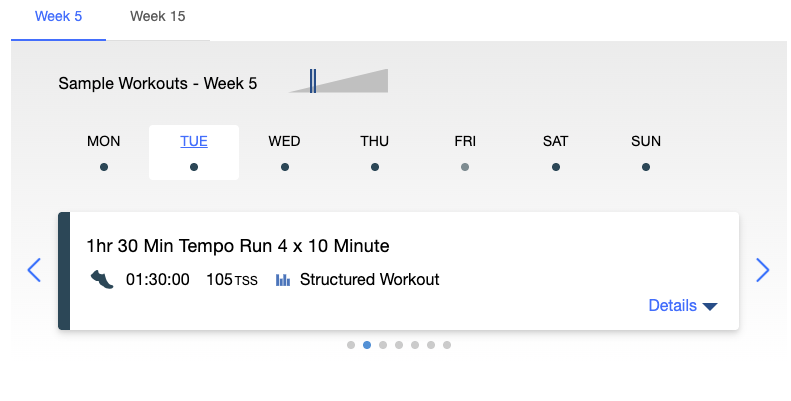The image size is (791, 401).
Task: Expand workout Details dropdown arrow
Action: 710,306
